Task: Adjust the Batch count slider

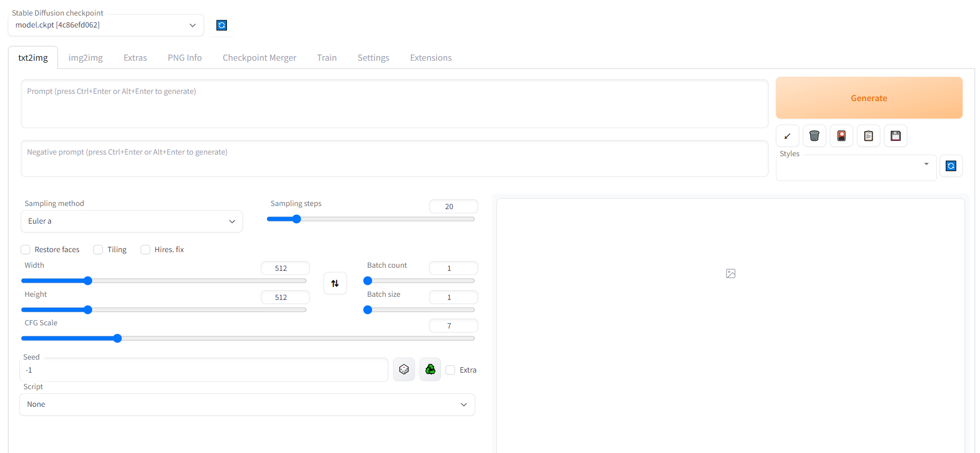Action: 419,281
